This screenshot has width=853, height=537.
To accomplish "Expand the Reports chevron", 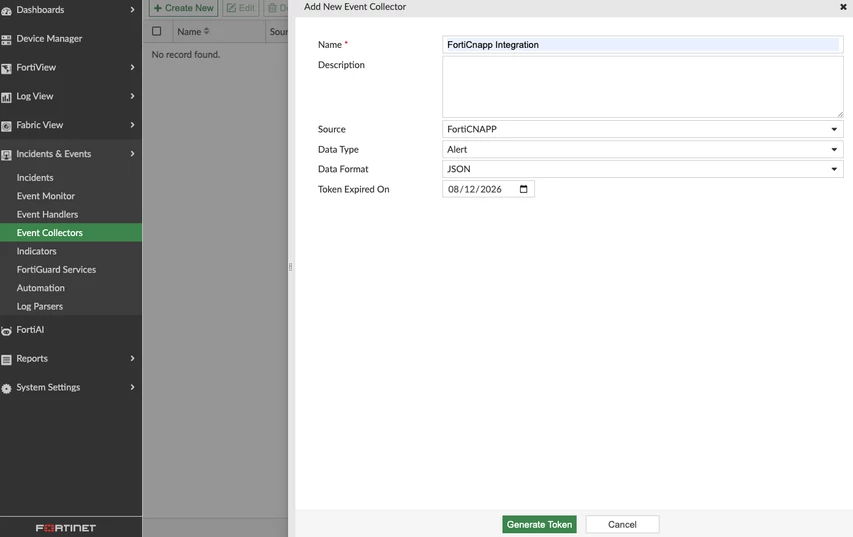I will 132,359.
